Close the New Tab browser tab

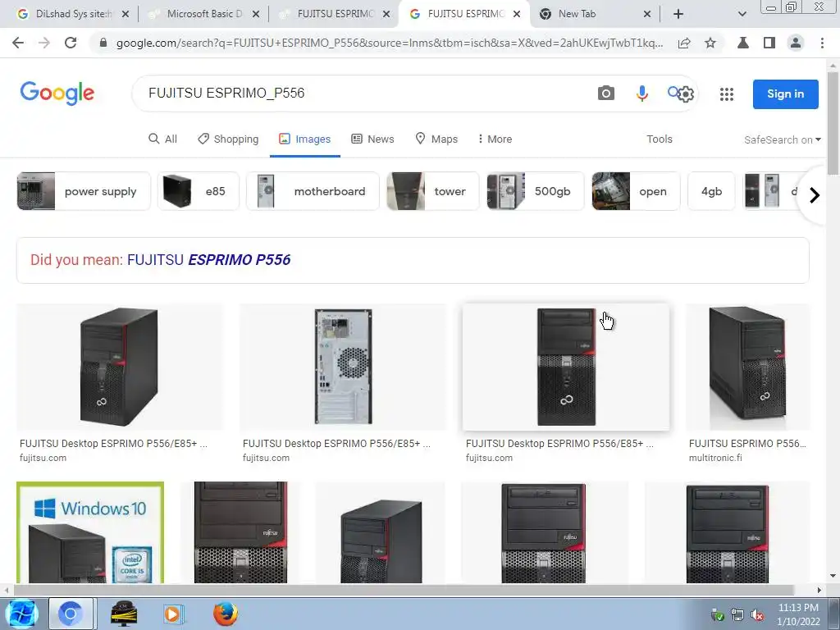click(x=647, y=14)
